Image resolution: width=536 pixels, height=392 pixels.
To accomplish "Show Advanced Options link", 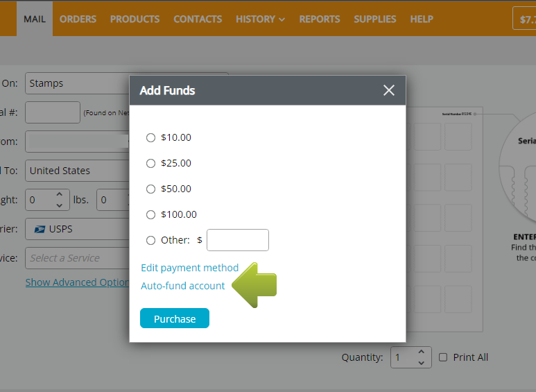I will (78, 282).
